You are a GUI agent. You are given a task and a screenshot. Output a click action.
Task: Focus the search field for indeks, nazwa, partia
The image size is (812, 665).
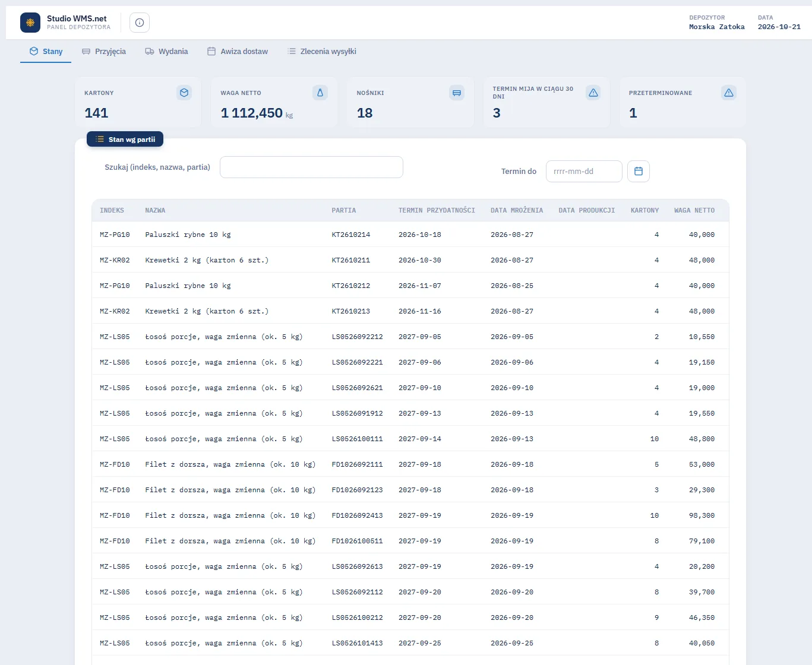tap(311, 167)
